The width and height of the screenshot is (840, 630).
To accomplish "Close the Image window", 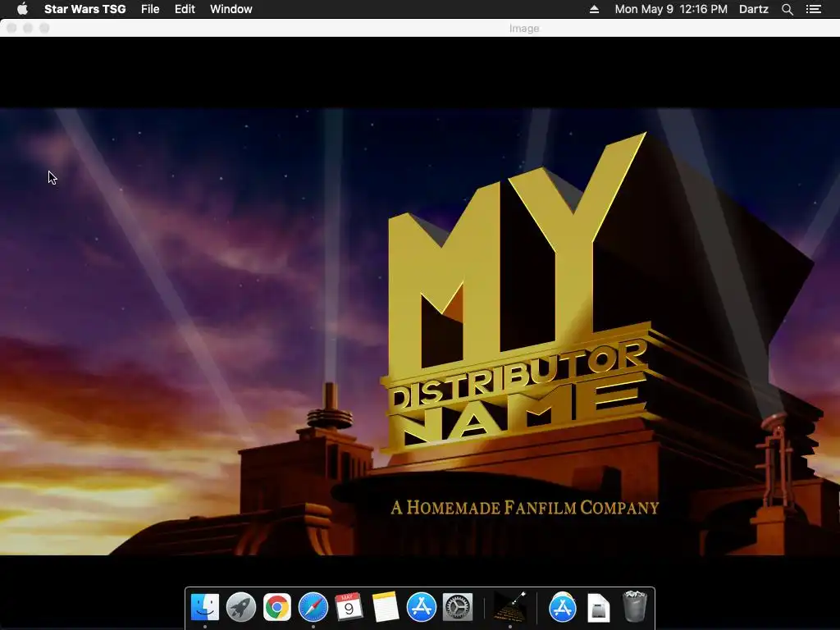I will [11, 28].
